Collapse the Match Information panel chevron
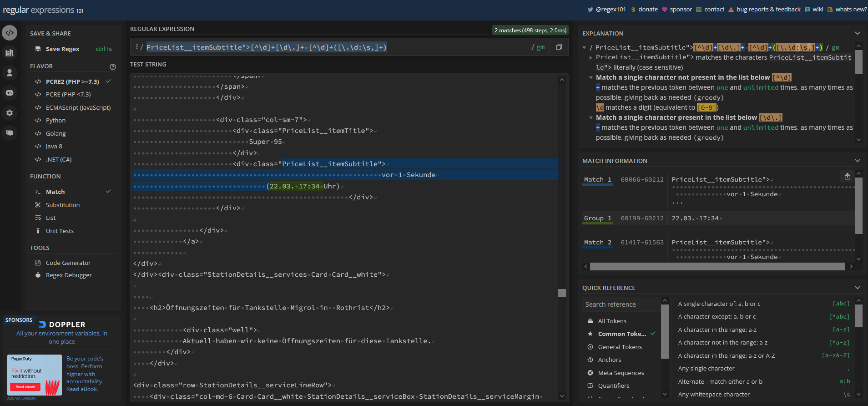 click(x=858, y=161)
